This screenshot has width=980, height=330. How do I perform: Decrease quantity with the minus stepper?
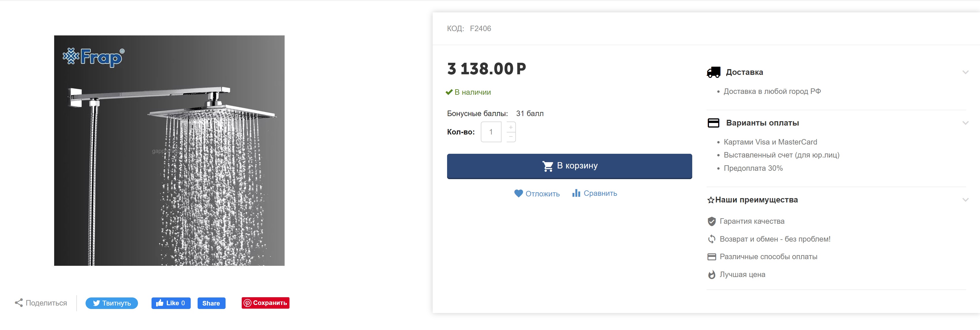[x=511, y=137]
